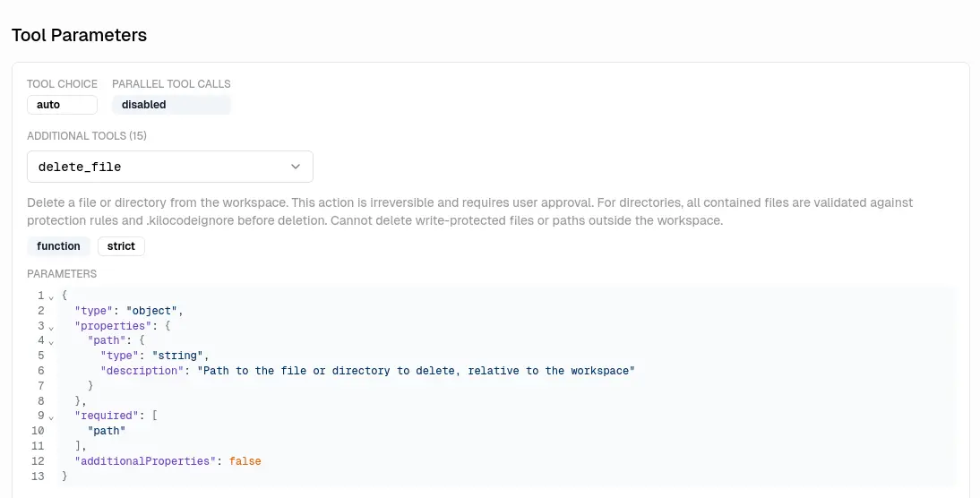
Task: Click the strict badge
Action: click(121, 246)
